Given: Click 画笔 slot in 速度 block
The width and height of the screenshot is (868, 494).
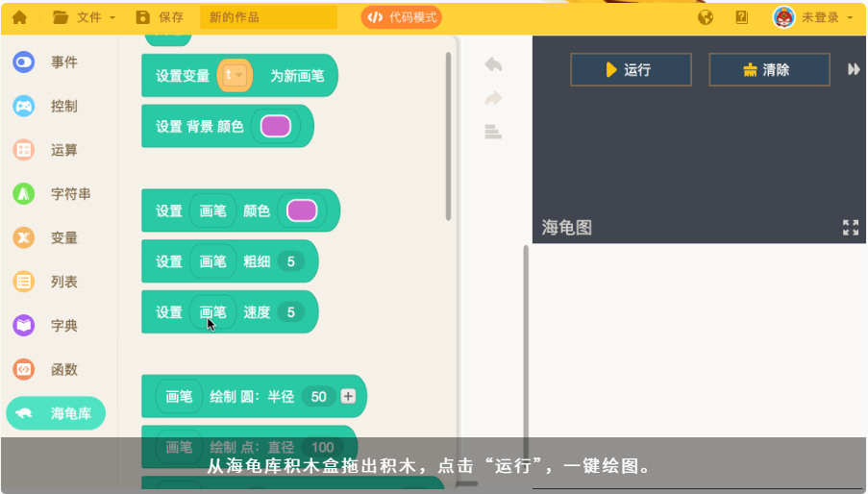Looking at the screenshot, I should [x=213, y=312].
